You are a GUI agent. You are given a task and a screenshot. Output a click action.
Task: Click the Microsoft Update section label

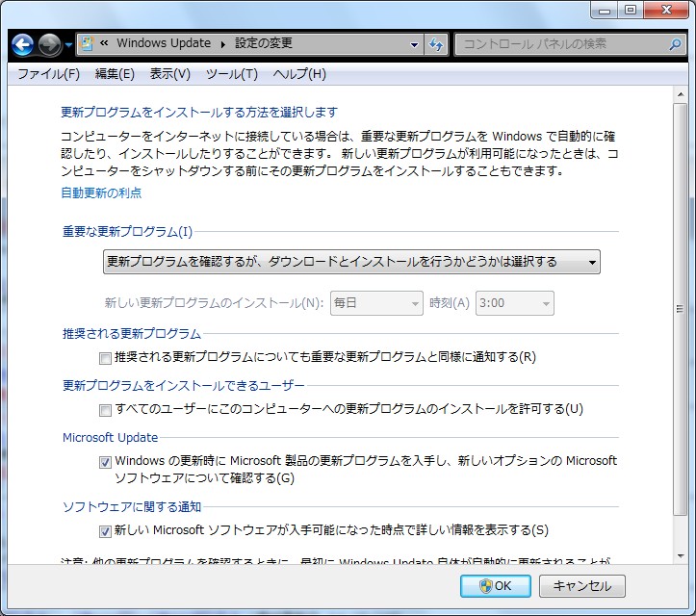coord(110,438)
